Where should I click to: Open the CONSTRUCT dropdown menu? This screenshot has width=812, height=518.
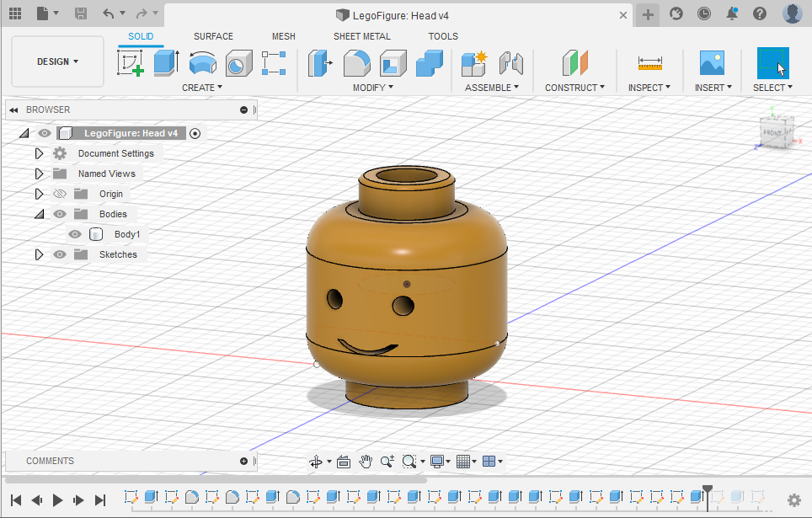point(574,88)
